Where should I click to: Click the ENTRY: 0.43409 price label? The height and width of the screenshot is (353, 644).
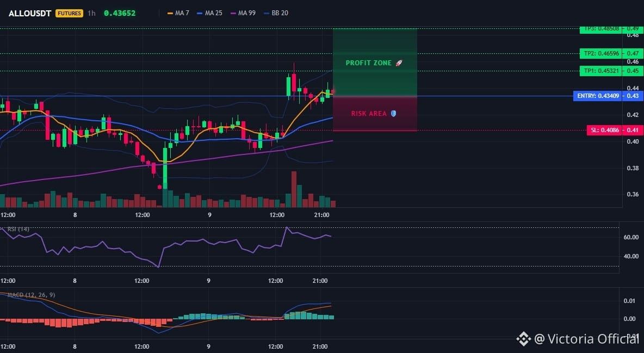click(598, 96)
